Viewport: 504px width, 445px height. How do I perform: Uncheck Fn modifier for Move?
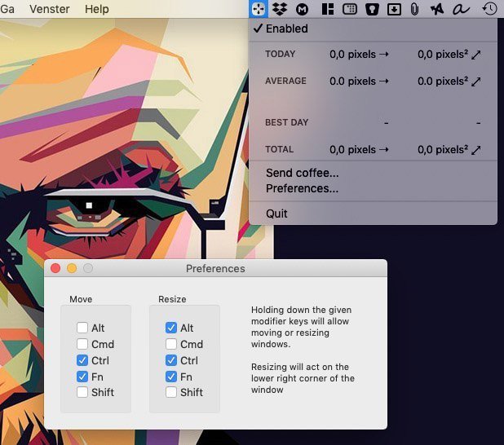click(82, 377)
